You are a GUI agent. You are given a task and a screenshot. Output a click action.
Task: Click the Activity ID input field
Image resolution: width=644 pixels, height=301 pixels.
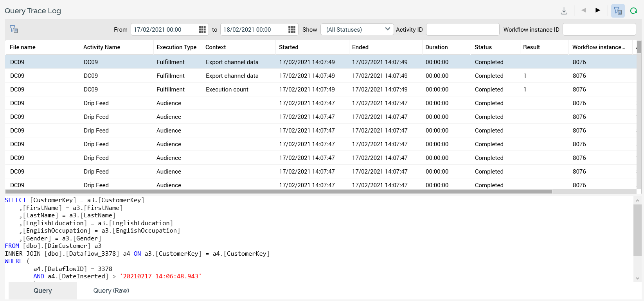(x=462, y=30)
